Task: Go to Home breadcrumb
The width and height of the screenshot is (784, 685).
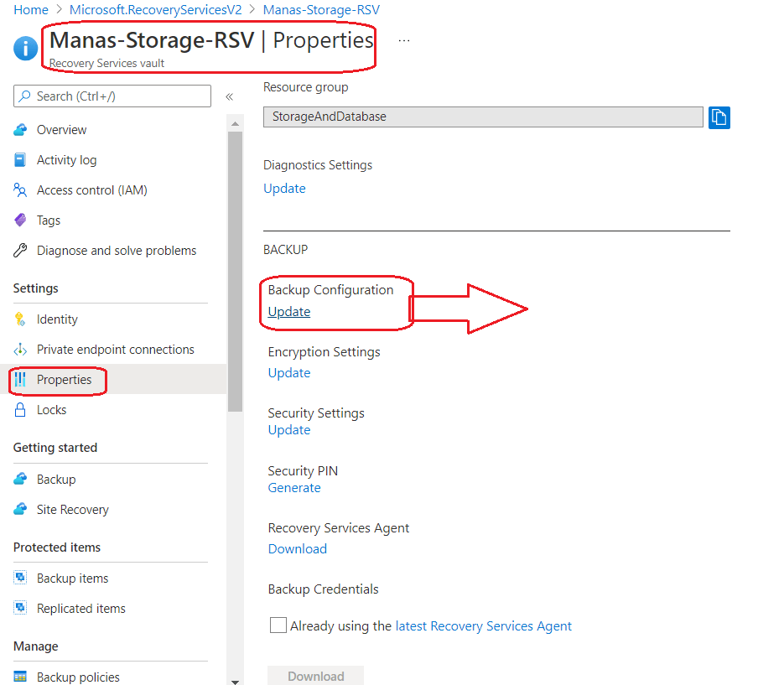Action: pos(31,9)
